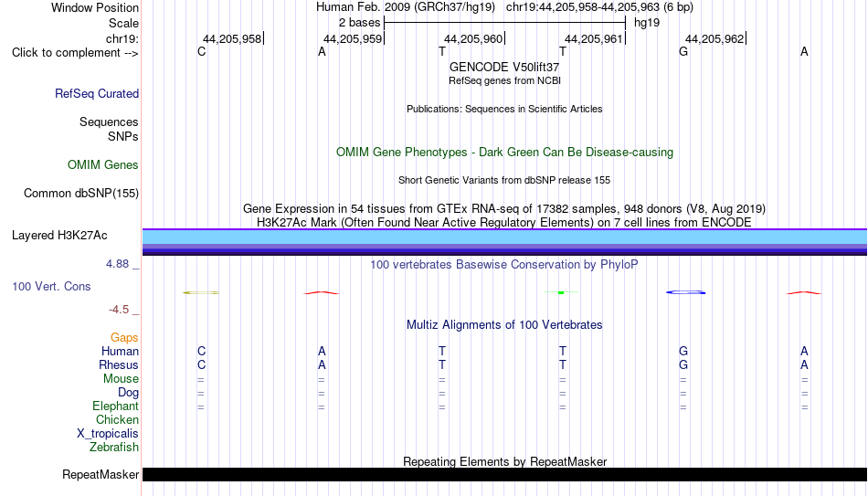Click Human base G in alignment

[683, 352]
